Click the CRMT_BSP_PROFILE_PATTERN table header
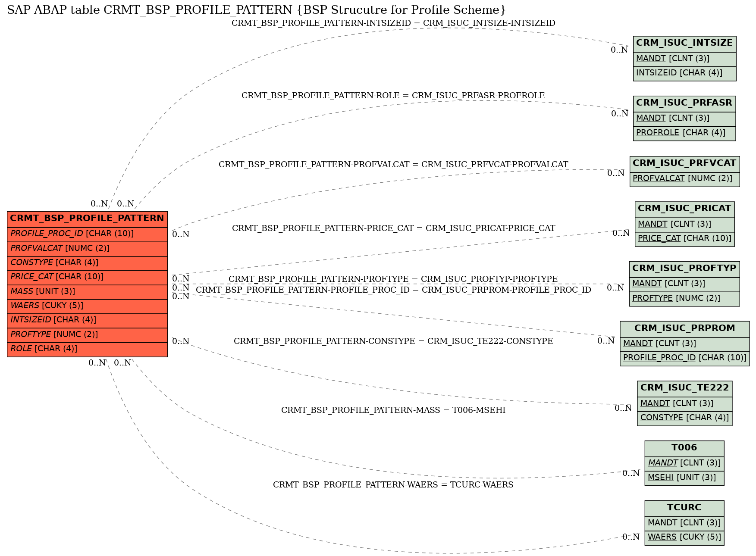The height and width of the screenshot is (556, 756). 87,219
